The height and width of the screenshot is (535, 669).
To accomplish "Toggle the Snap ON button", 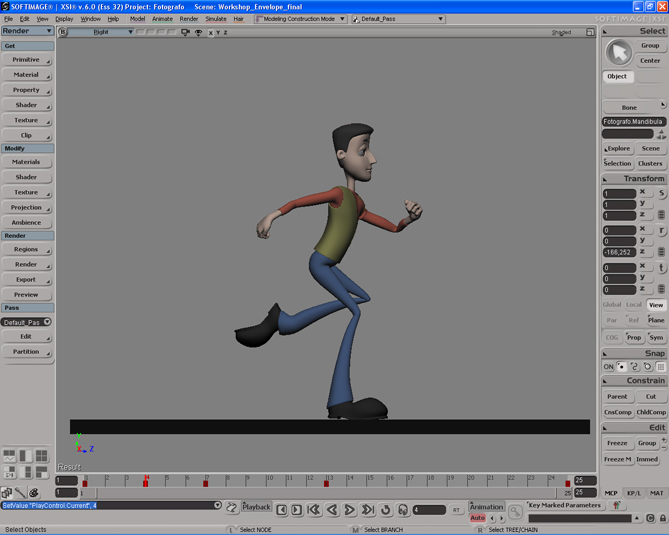I will 608,367.
